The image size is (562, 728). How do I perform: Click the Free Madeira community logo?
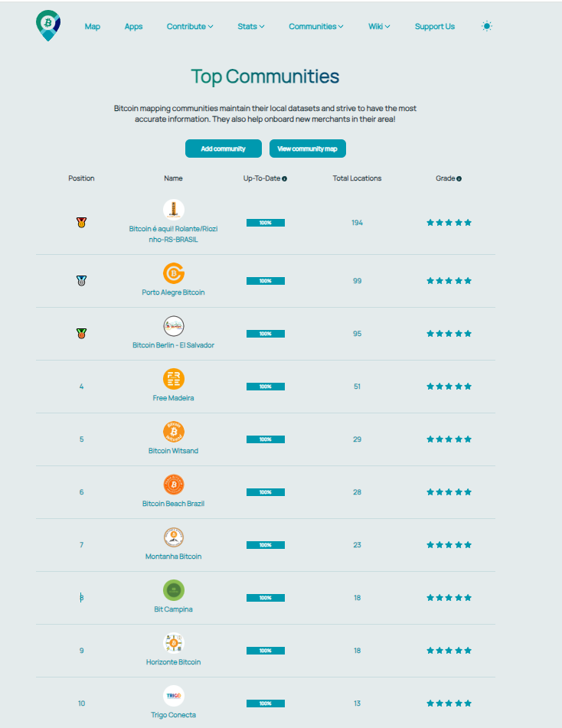pyautogui.click(x=174, y=379)
